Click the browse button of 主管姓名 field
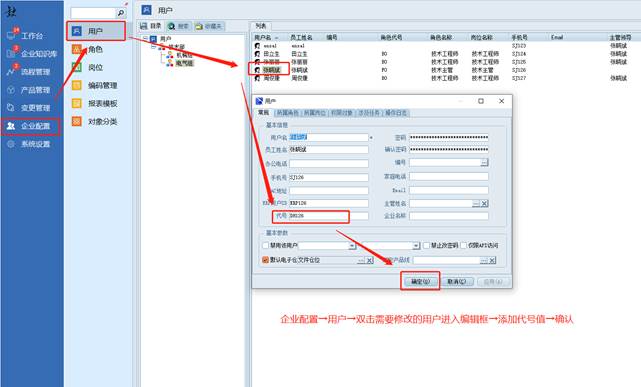The width and height of the screenshot is (641, 387). 476,204
